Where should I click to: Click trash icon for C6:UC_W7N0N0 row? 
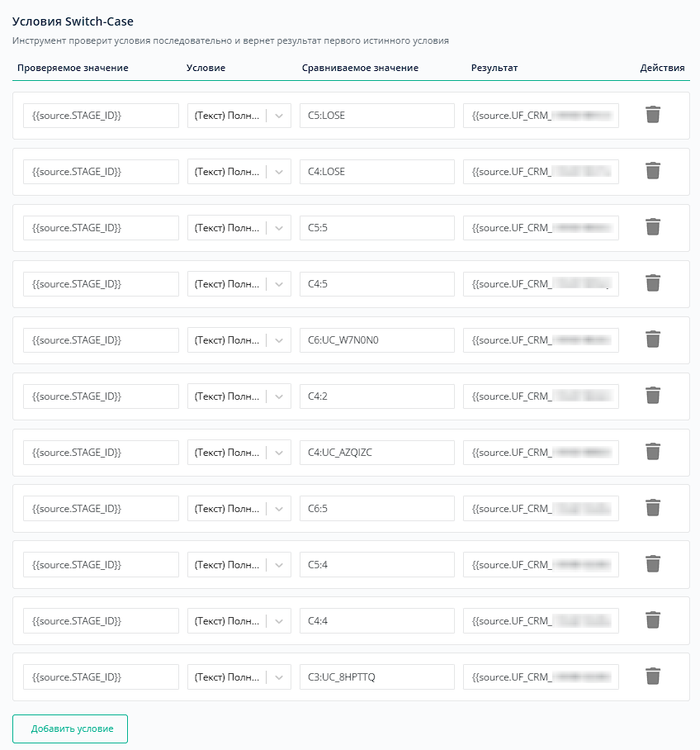652,339
